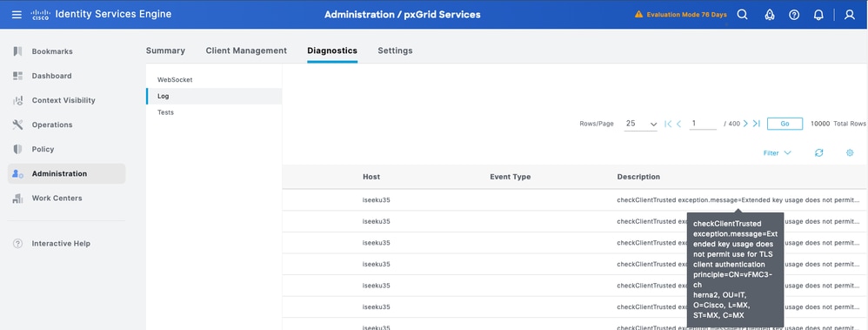Switch to the Settings tab
Screen dimensions: 868x330
click(395, 51)
